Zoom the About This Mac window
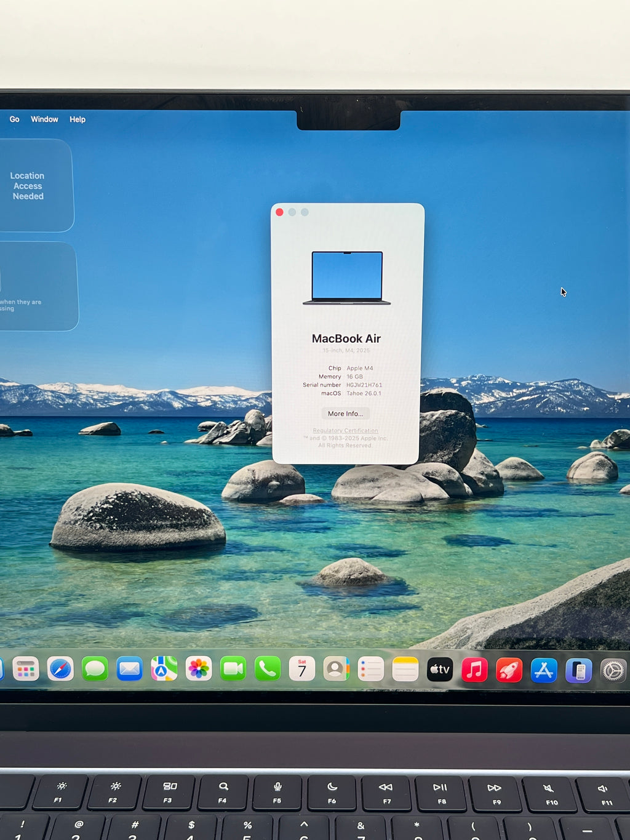 coord(305,212)
